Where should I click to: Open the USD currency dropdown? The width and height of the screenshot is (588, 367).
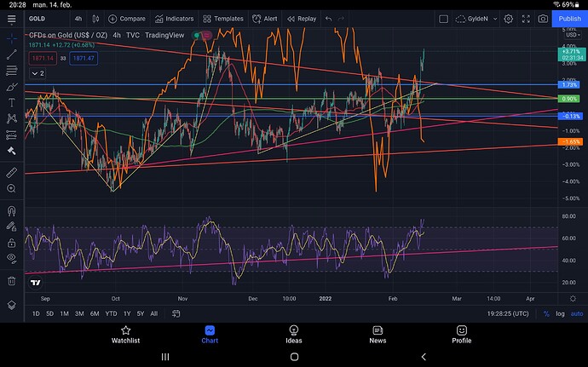pyautogui.click(x=573, y=35)
